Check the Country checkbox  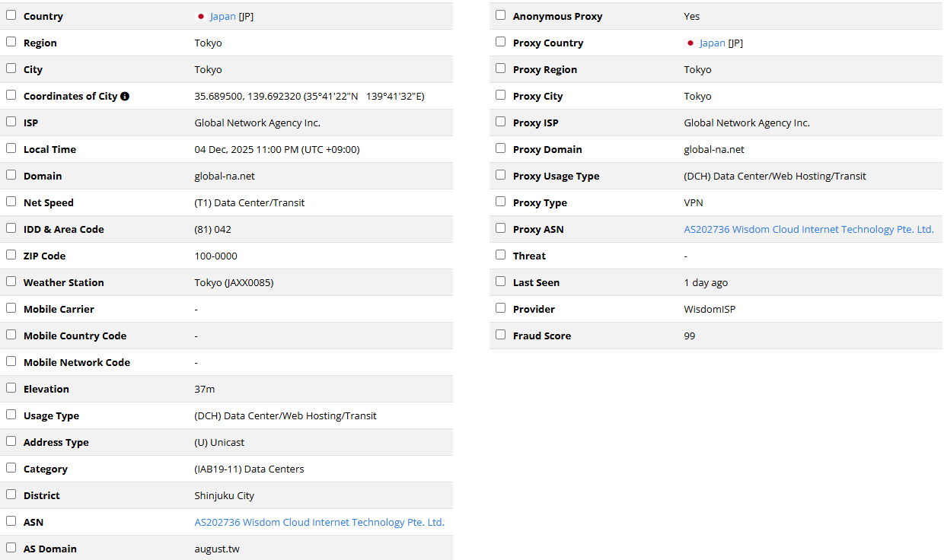coord(11,15)
